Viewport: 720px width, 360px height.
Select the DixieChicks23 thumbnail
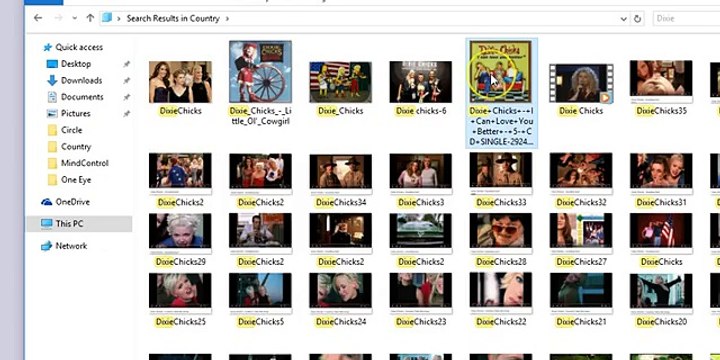pyautogui.click(x=421, y=293)
